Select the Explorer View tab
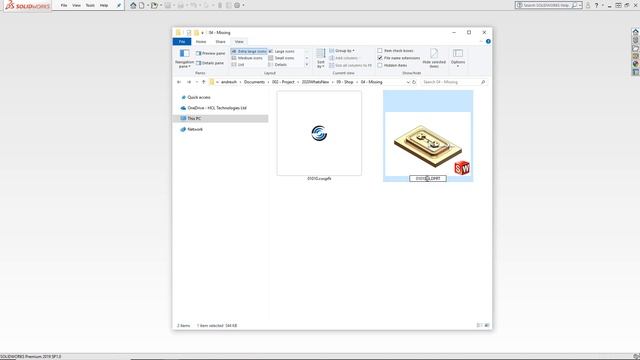 [239, 42]
